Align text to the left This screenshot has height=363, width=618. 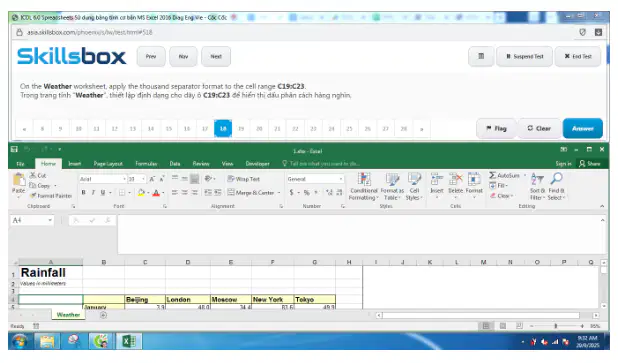(x=175, y=192)
